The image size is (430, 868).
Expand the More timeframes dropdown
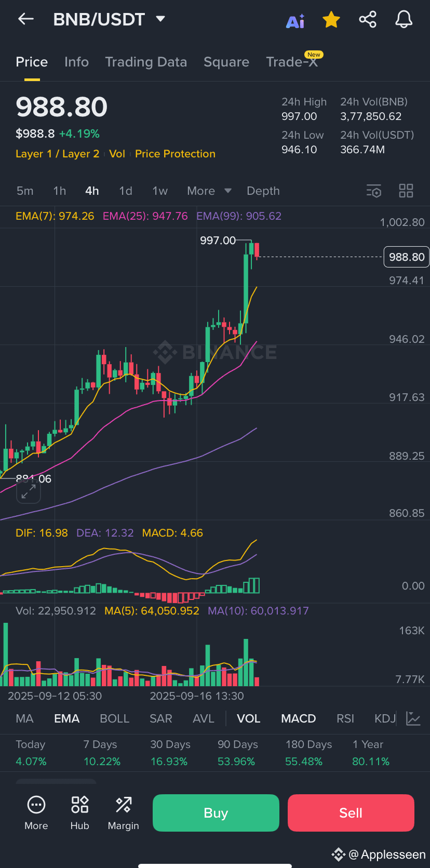pyautogui.click(x=209, y=191)
